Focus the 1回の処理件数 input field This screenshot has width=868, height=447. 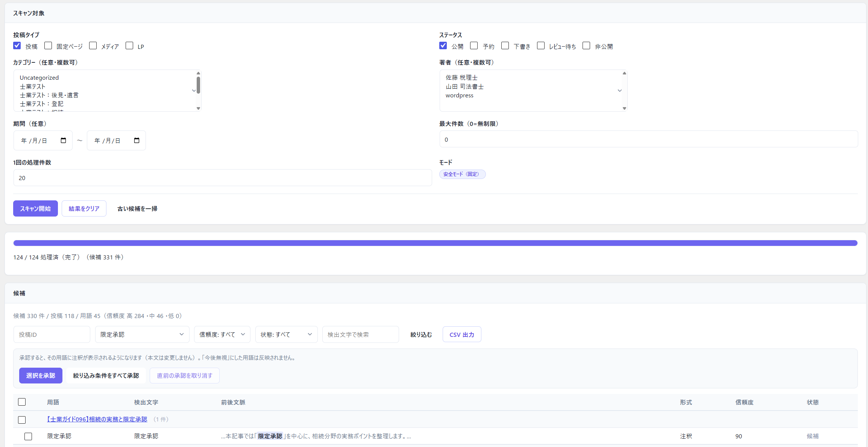(x=223, y=178)
